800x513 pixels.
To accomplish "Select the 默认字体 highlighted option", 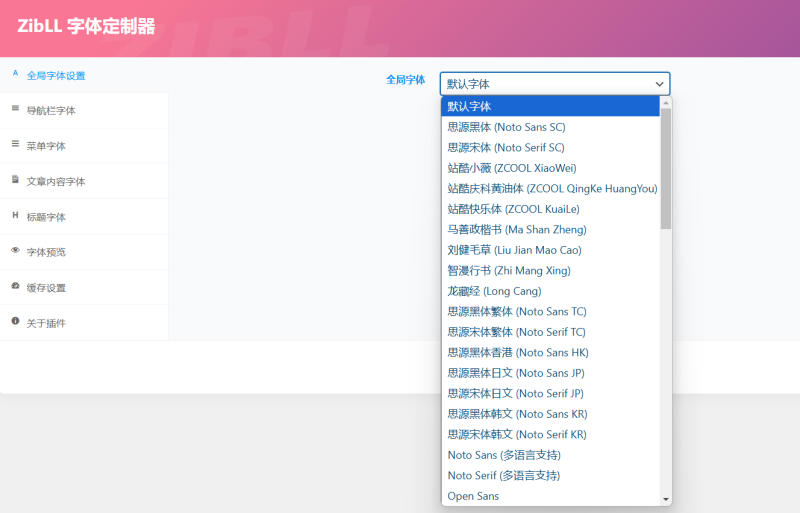I will click(469, 106).
